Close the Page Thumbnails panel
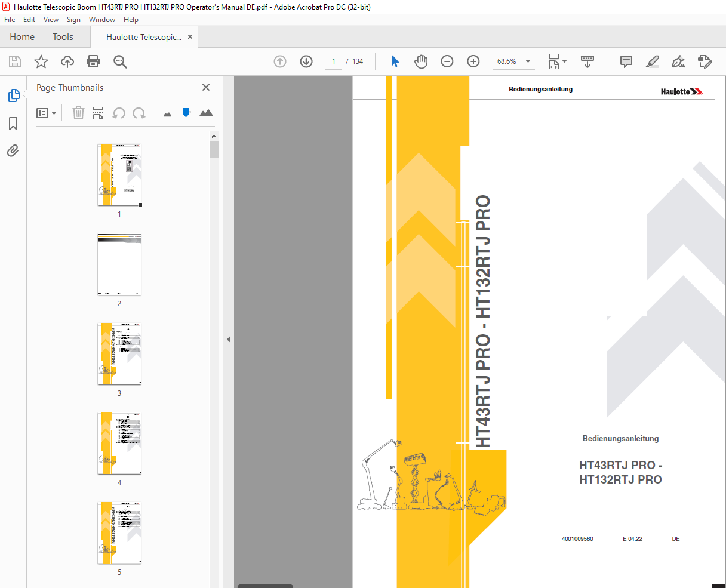This screenshot has width=726, height=588. click(x=206, y=87)
